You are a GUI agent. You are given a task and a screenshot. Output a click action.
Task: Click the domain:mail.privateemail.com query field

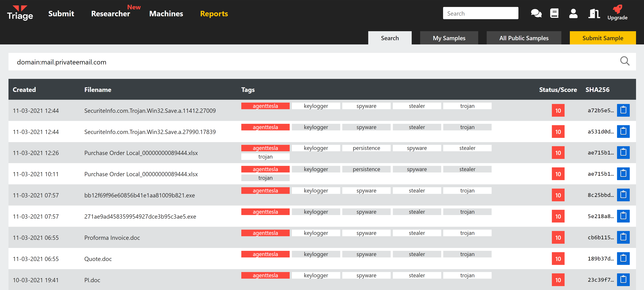(x=322, y=62)
